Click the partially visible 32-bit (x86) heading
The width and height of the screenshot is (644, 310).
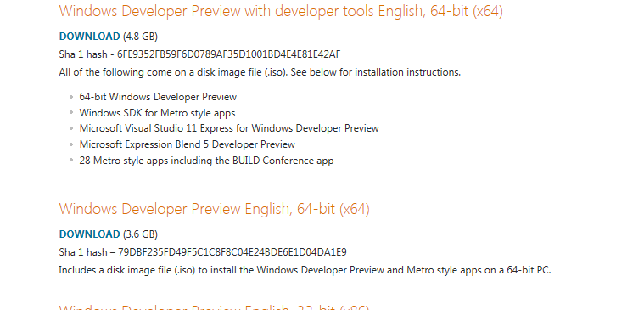[x=215, y=307]
